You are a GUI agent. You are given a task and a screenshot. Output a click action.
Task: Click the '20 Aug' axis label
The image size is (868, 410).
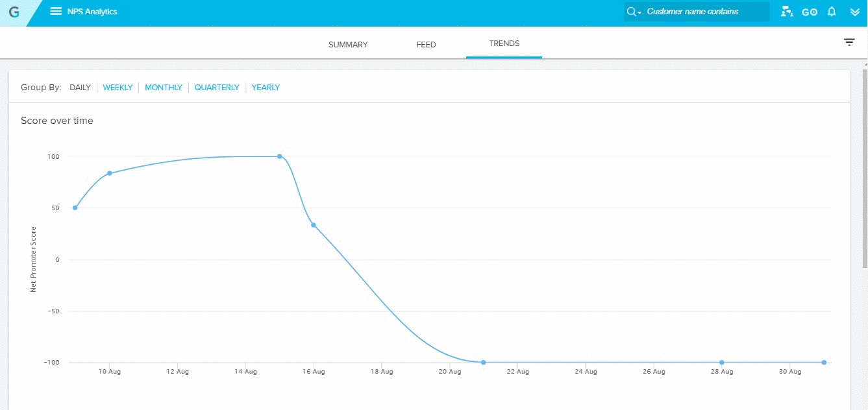click(450, 372)
